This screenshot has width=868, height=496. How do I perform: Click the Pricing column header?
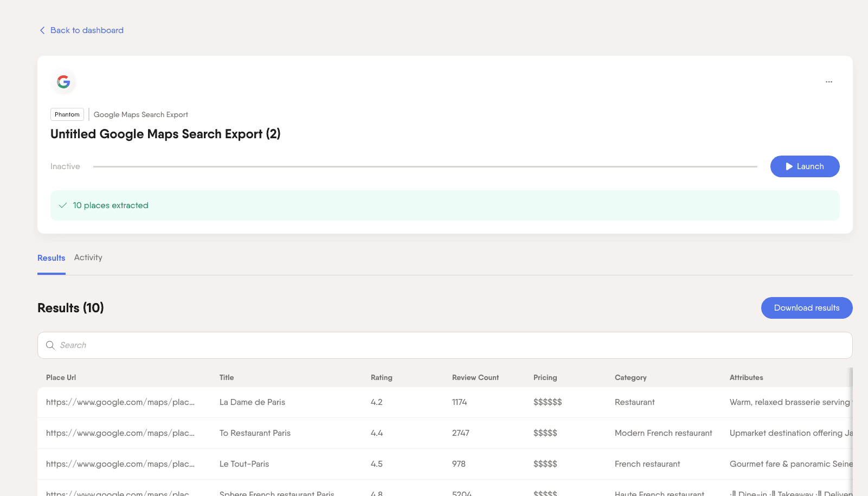[x=545, y=377]
